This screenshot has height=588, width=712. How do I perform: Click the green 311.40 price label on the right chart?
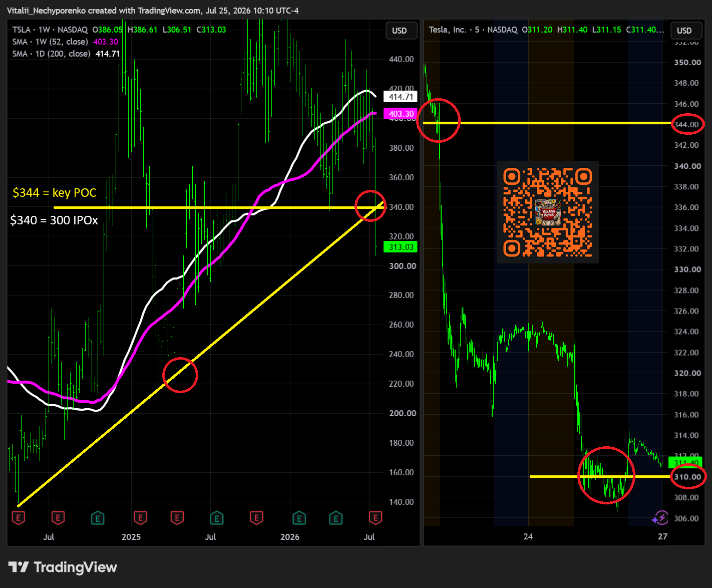tap(685, 463)
